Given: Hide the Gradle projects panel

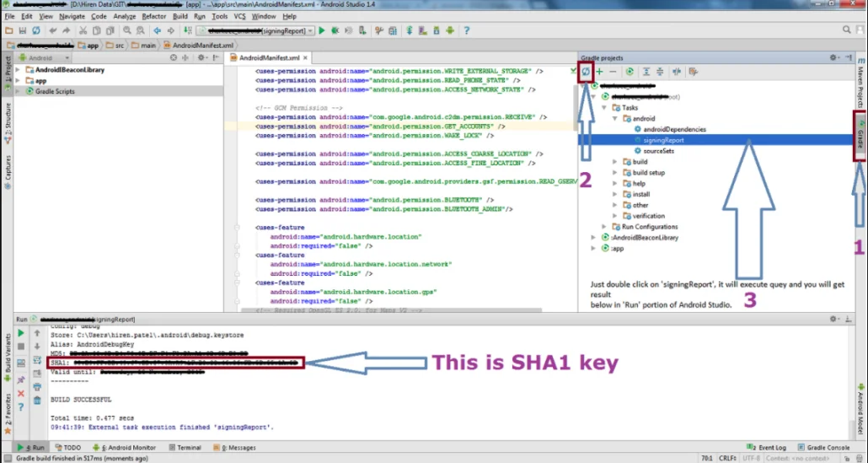Looking at the screenshot, I should pyautogui.click(x=849, y=57).
